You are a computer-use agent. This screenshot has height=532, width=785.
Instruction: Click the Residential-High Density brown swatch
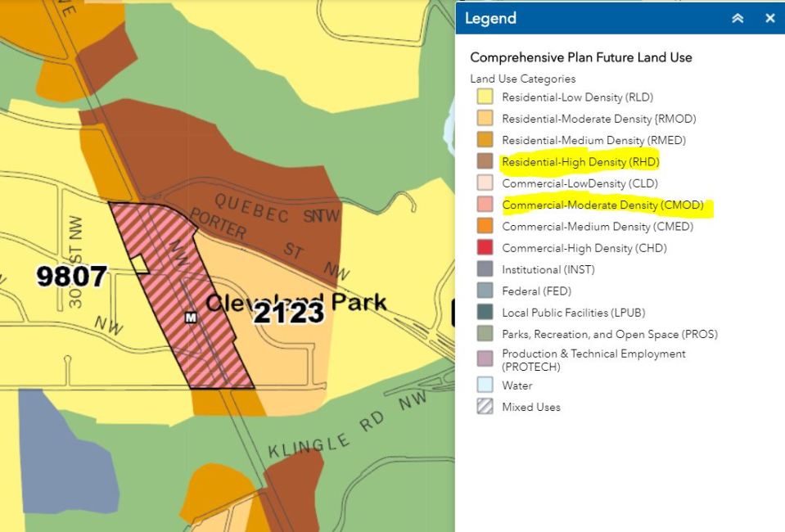point(485,162)
